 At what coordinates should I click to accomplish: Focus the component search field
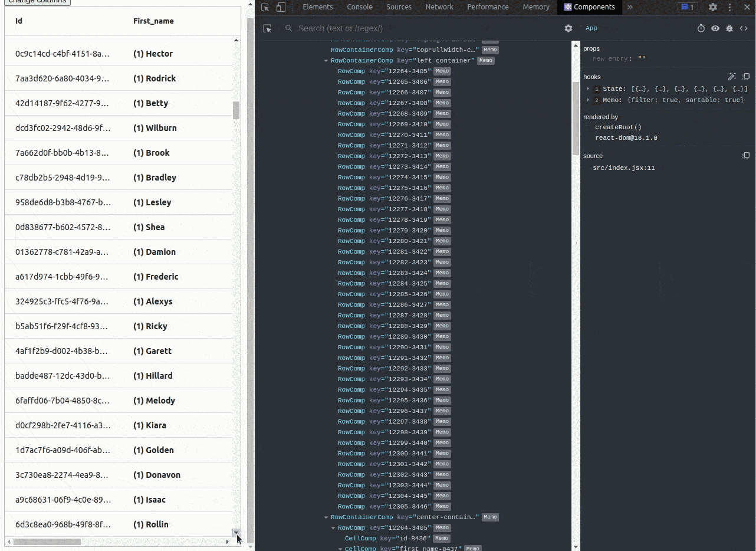pyautogui.click(x=422, y=28)
